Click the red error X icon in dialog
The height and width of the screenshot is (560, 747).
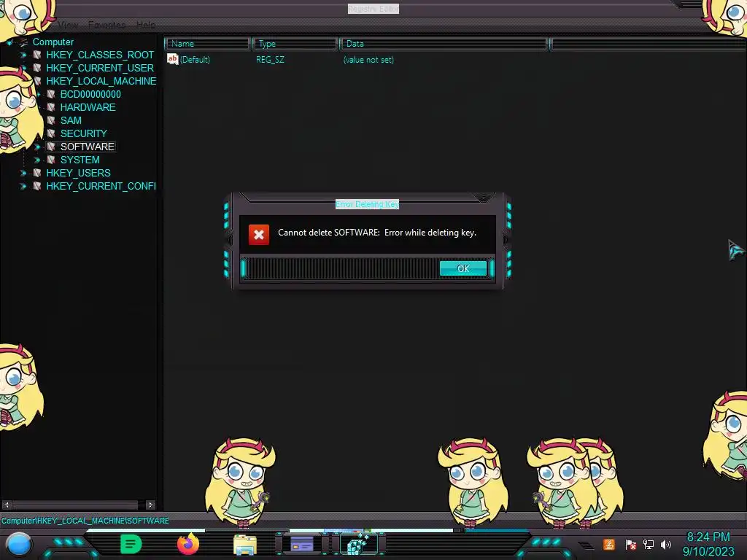pos(259,234)
